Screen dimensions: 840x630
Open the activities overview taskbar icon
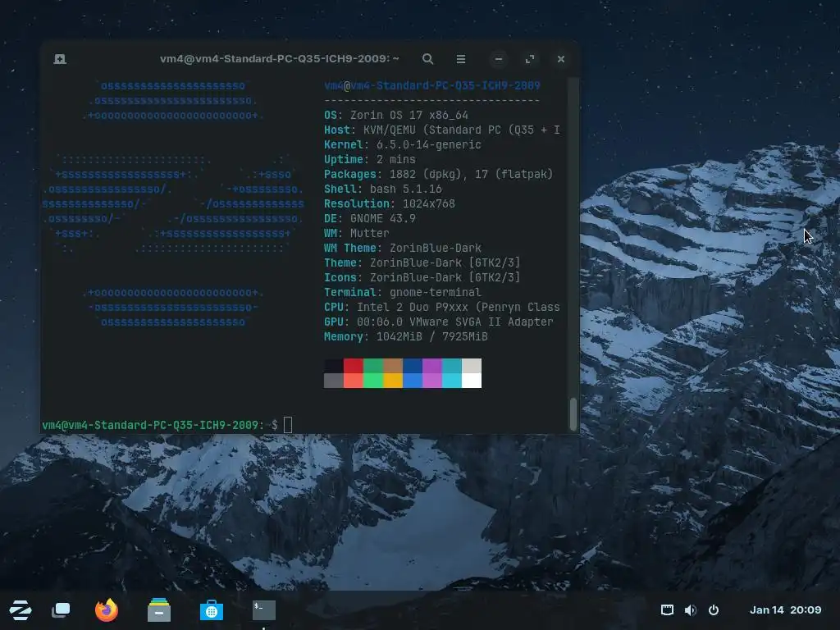tap(61, 610)
